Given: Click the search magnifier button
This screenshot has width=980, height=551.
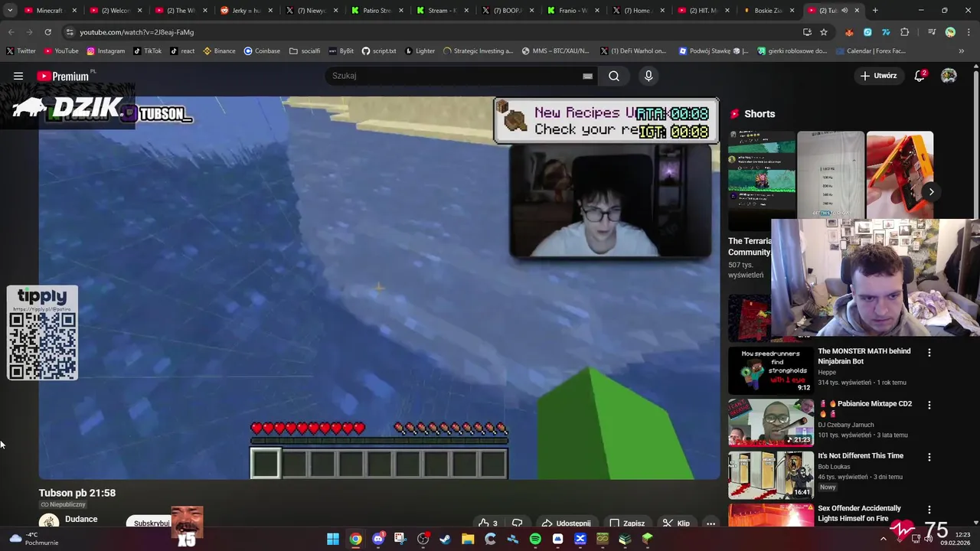Looking at the screenshot, I should 614,76.
